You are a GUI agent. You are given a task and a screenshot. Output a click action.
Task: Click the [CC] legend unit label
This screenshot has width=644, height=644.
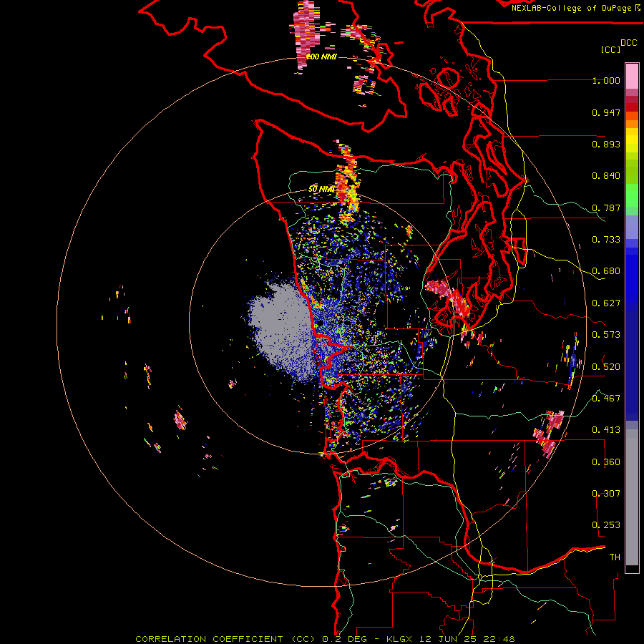click(610, 49)
